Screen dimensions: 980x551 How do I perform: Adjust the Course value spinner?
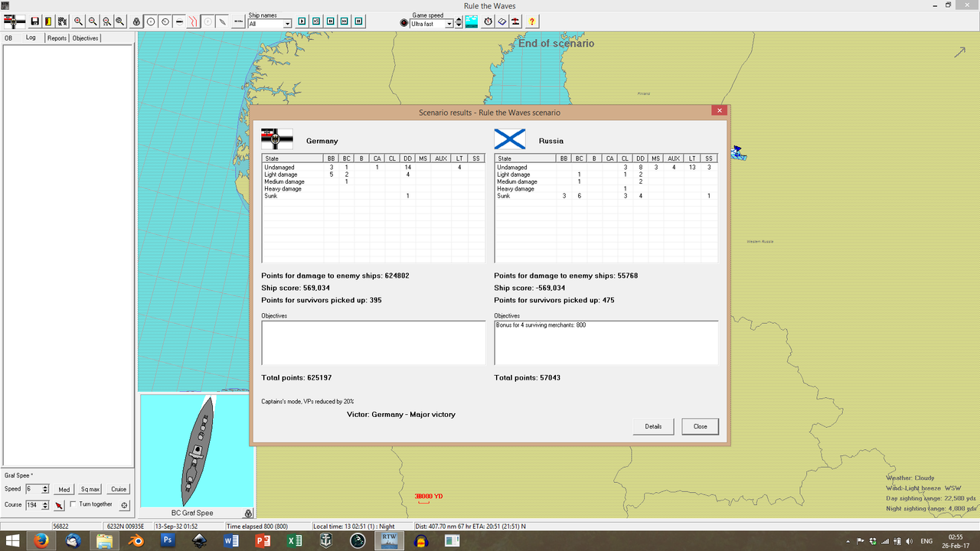point(44,504)
